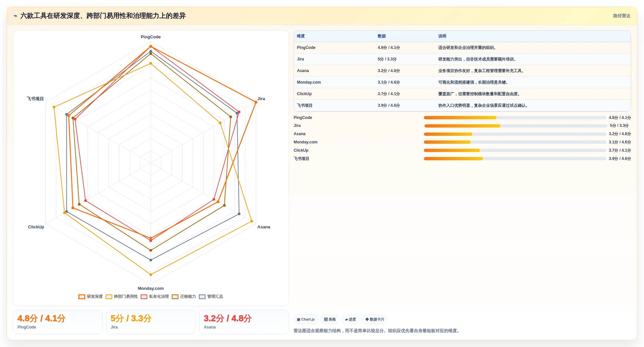Click the Asana progress bar
This screenshot has width=644, height=347.
[x=515, y=134]
